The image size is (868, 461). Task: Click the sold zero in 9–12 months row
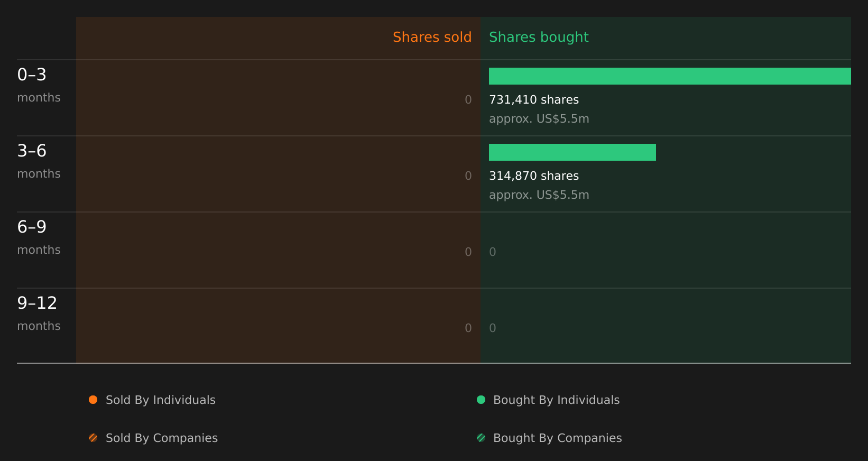pos(468,328)
